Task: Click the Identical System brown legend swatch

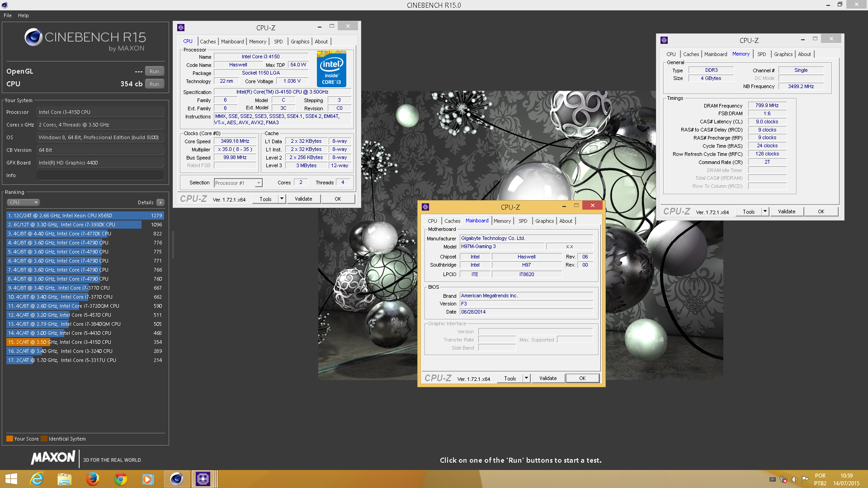Action: (x=44, y=438)
